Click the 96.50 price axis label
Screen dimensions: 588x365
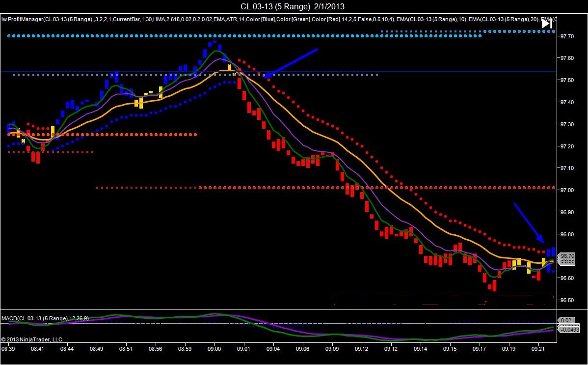click(x=567, y=301)
